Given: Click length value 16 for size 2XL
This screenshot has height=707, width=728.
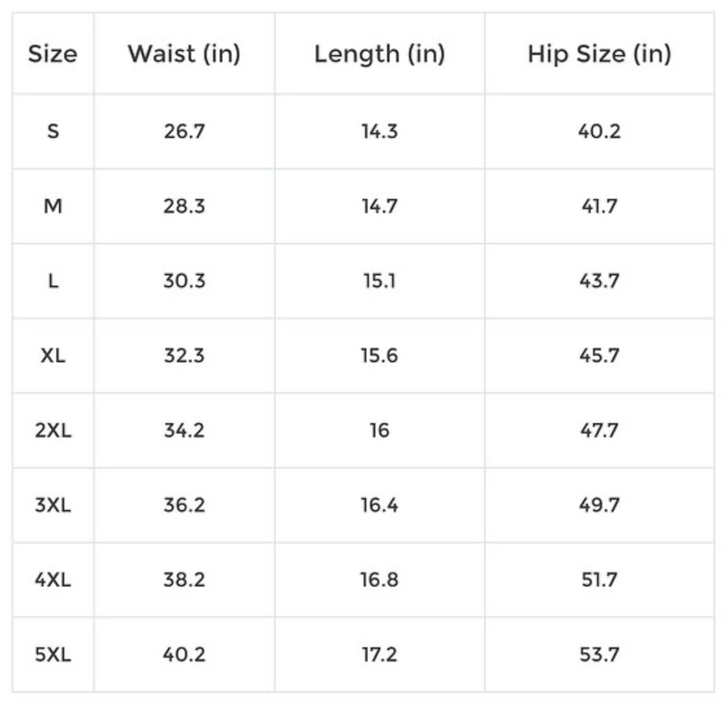Looking at the screenshot, I should (380, 430).
